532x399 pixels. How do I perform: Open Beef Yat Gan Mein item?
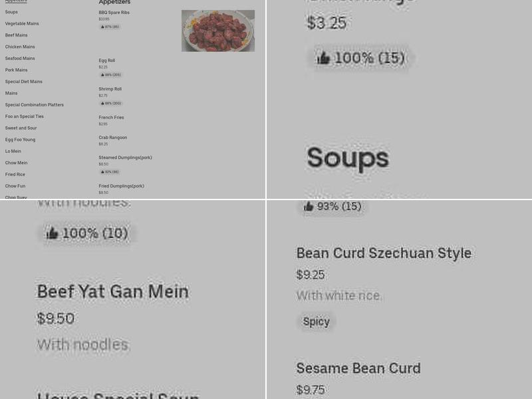(x=112, y=291)
